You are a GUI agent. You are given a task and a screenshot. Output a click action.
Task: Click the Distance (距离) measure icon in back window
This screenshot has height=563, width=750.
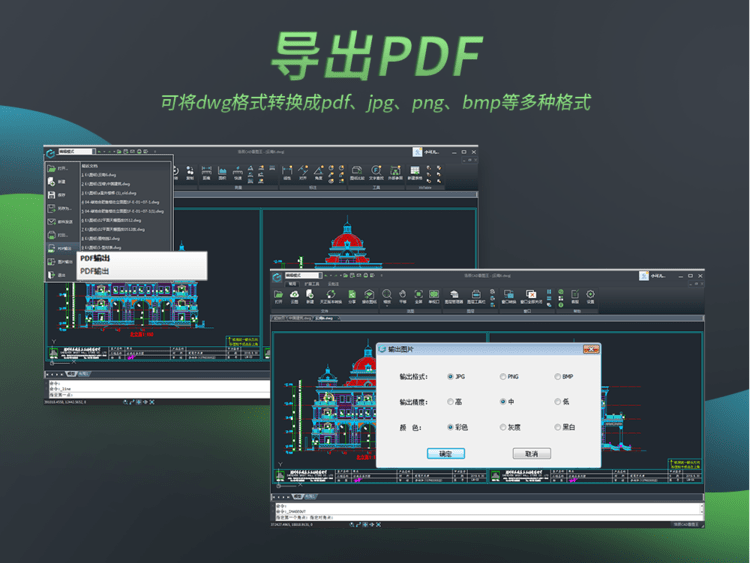coord(206,171)
